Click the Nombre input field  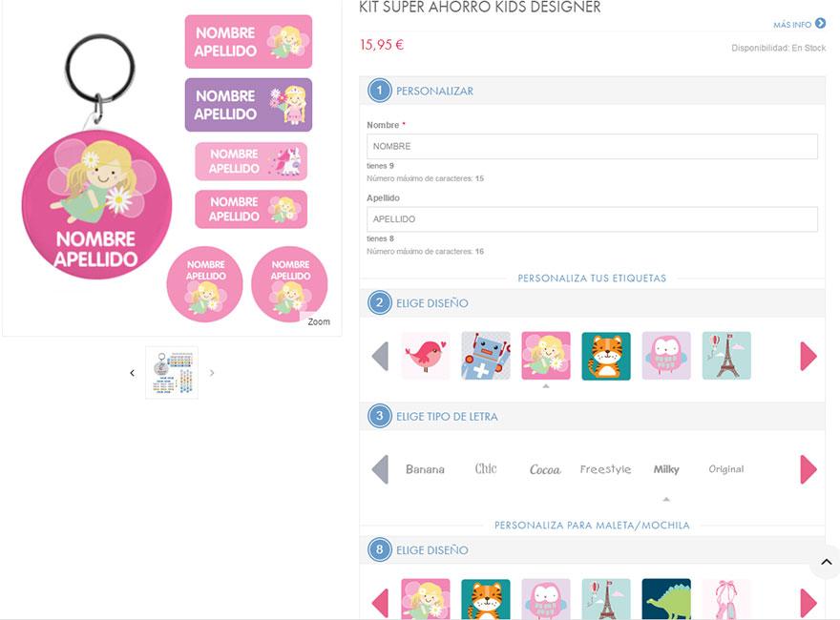pyautogui.click(x=592, y=146)
